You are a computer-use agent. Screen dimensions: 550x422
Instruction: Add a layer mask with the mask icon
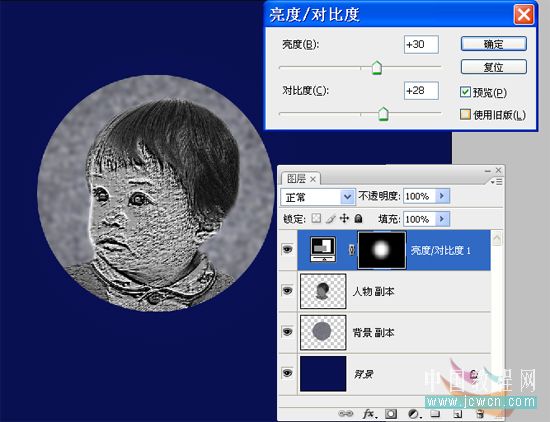pyautogui.click(x=391, y=414)
